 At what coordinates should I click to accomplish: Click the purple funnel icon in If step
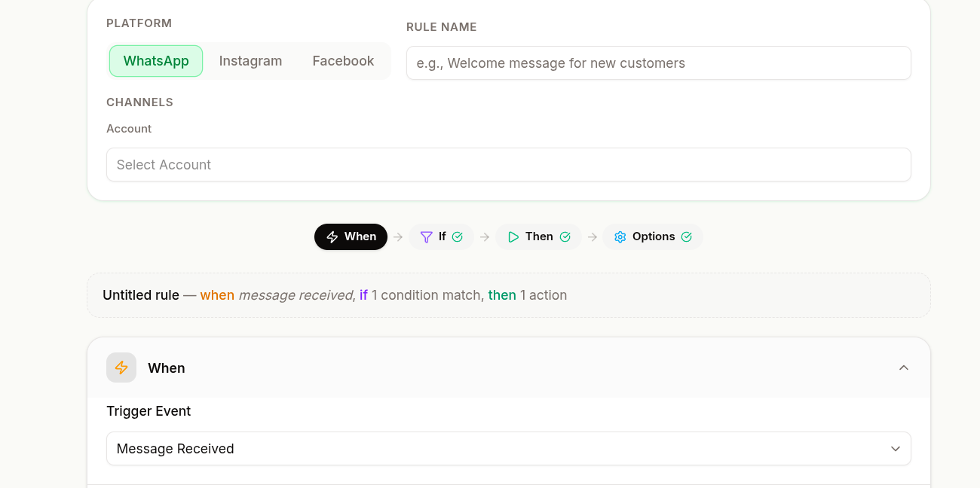[x=426, y=237]
